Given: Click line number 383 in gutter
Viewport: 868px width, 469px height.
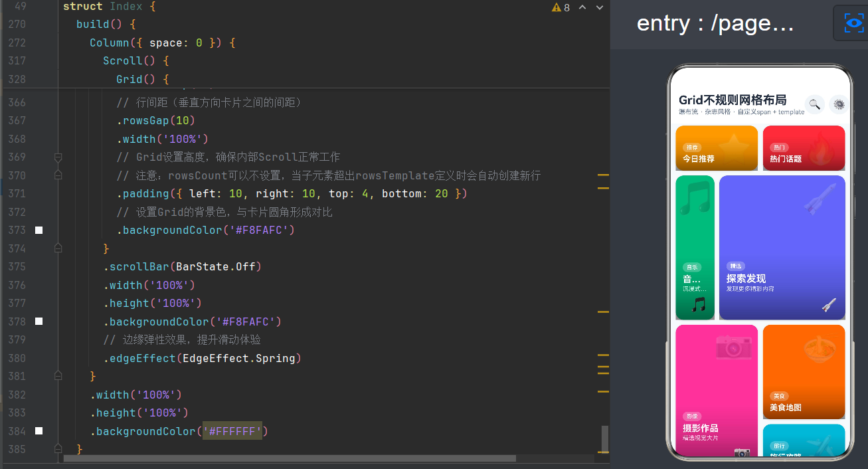Looking at the screenshot, I should pos(17,413).
